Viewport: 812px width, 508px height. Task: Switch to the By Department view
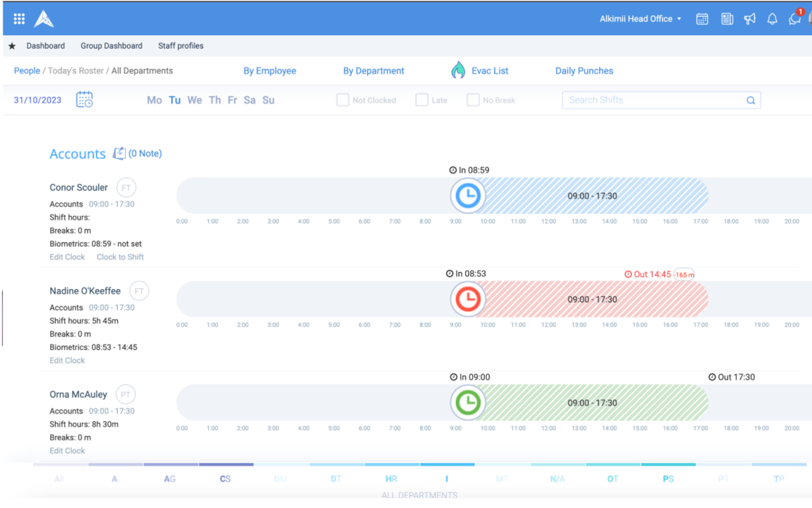click(x=374, y=71)
